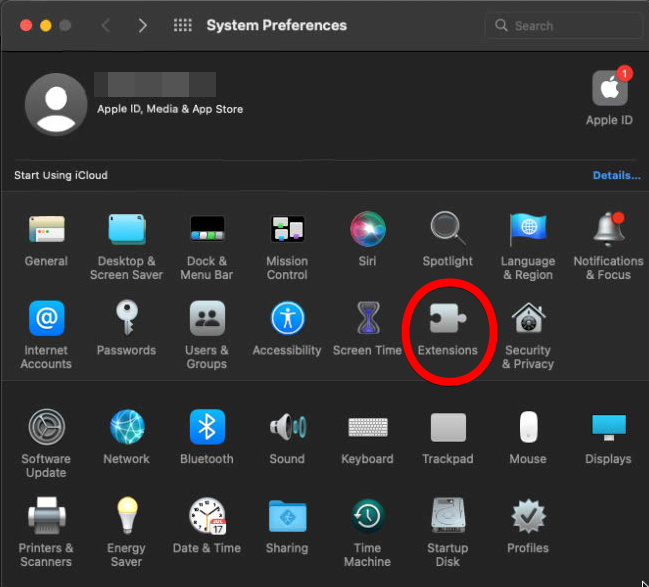
Task: Open the Accessibility pane
Action: (287, 319)
